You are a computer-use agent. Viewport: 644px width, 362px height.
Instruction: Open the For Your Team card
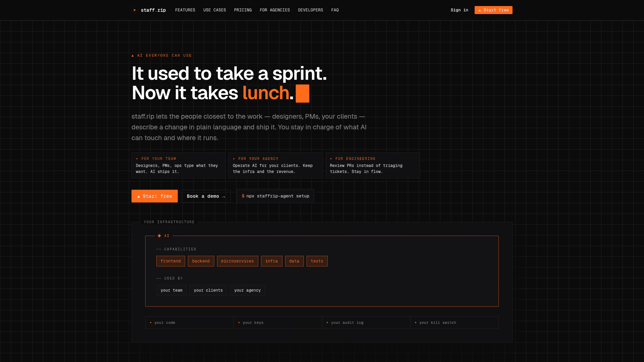pos(178,165)
